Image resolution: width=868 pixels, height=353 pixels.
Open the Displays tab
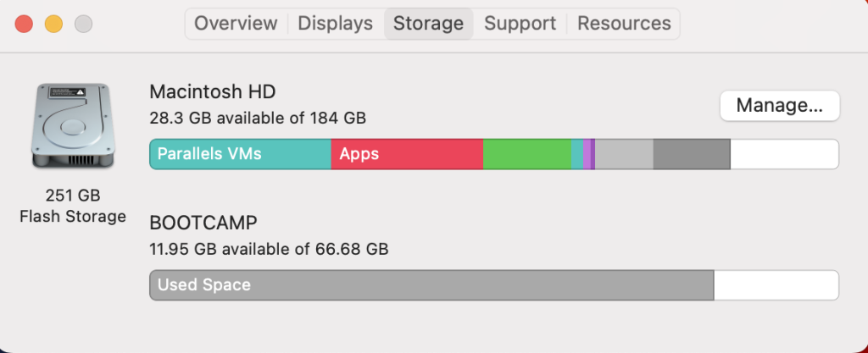point(335,24)
